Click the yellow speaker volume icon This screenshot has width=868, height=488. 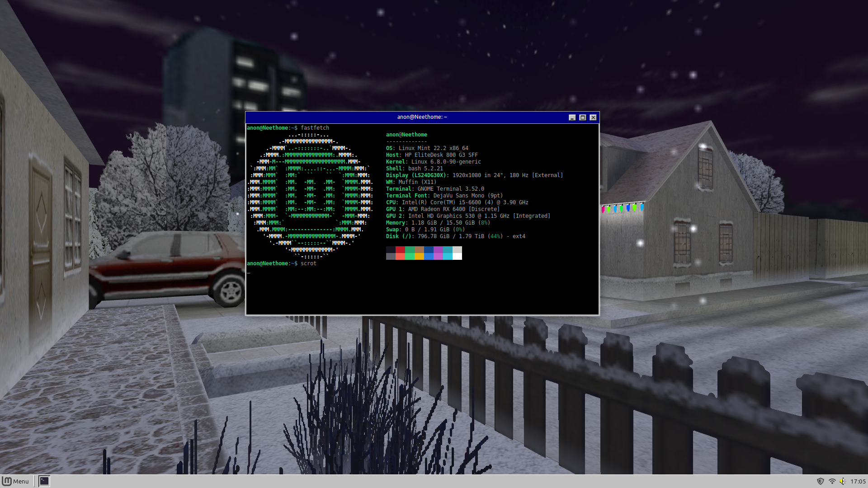[x=842, y=481]
